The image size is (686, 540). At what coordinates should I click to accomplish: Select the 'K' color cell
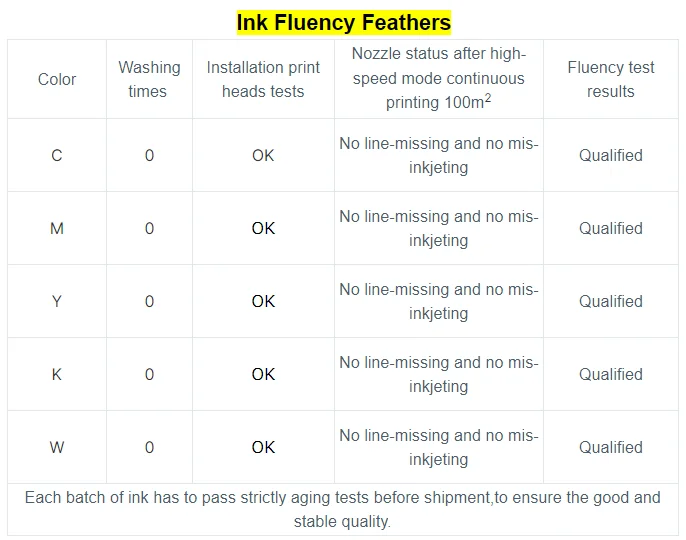(57, 374)
